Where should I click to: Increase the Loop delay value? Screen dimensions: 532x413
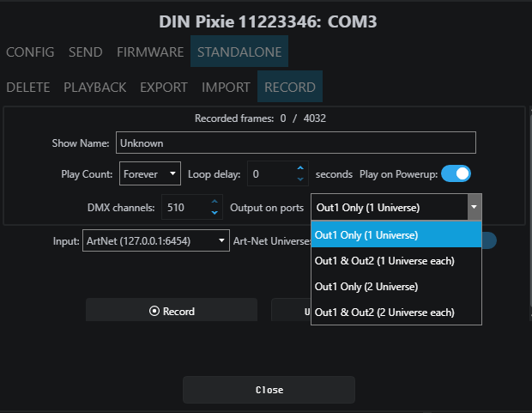pyautogui.click(x=300, y=168)
